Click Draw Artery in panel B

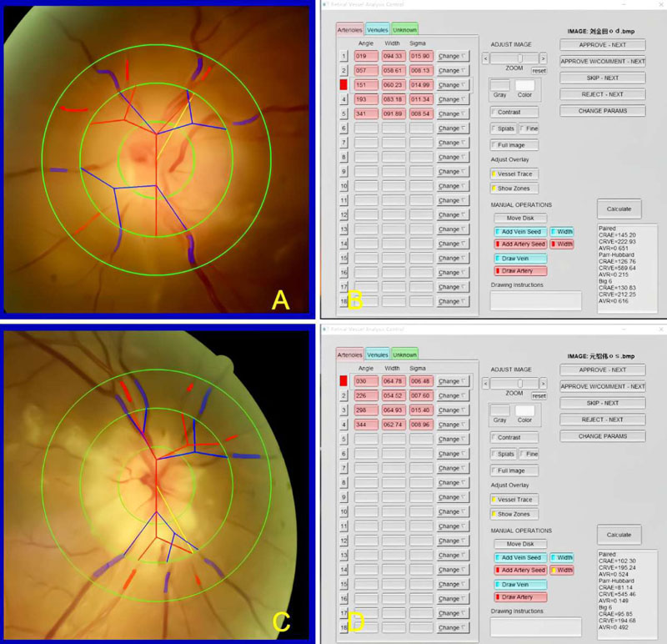tap(520, 271)
